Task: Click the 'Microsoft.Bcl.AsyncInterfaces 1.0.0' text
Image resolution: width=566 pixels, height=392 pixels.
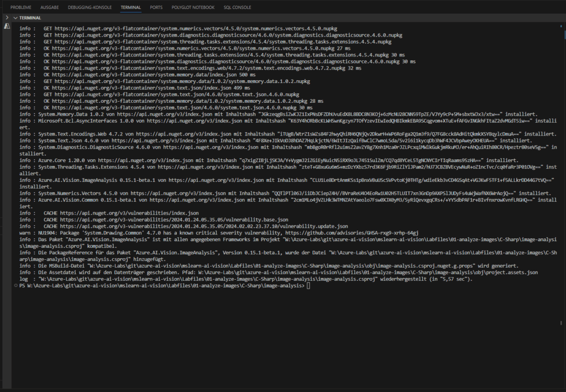Action: coord(86,121)
